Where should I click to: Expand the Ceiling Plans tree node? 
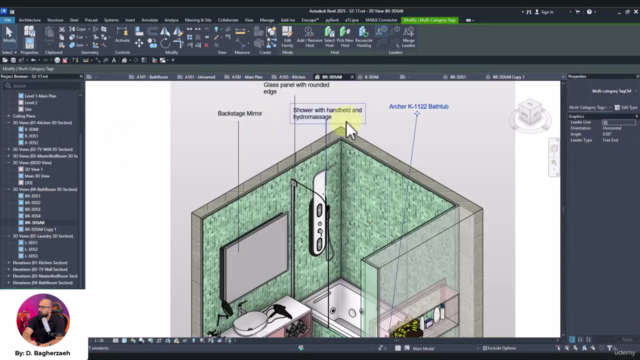pyautogui.click(x=9, y=116)
